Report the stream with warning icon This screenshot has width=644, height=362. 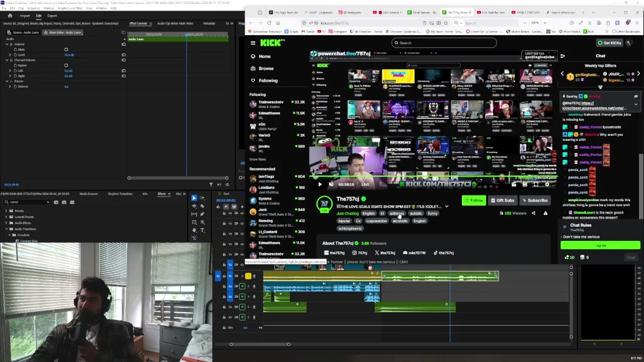point(545,213)
